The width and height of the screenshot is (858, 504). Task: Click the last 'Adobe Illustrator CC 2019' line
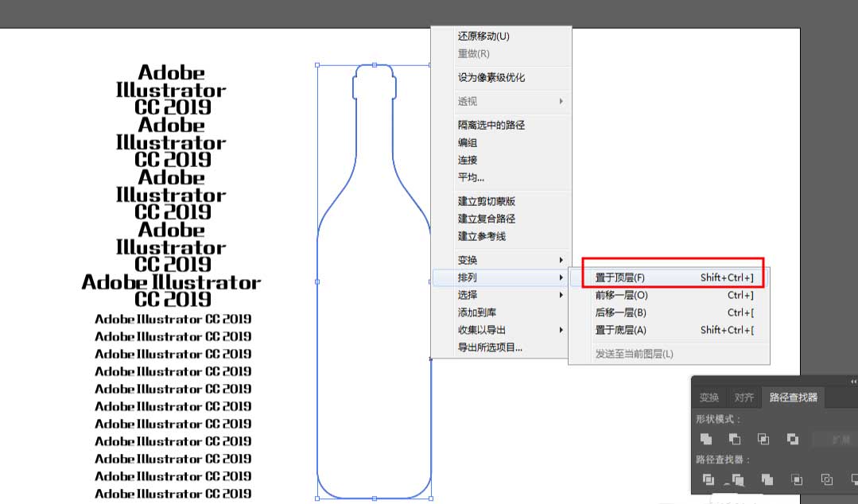[173, 494]
